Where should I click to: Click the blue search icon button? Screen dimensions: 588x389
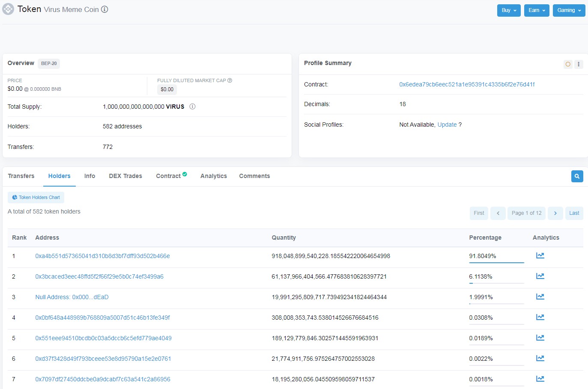point(577,176)
